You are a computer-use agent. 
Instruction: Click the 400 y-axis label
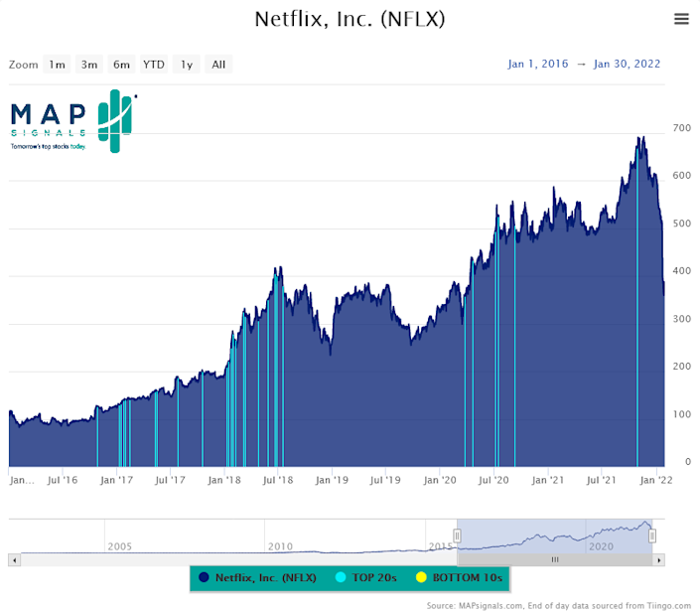click(682, 271)
